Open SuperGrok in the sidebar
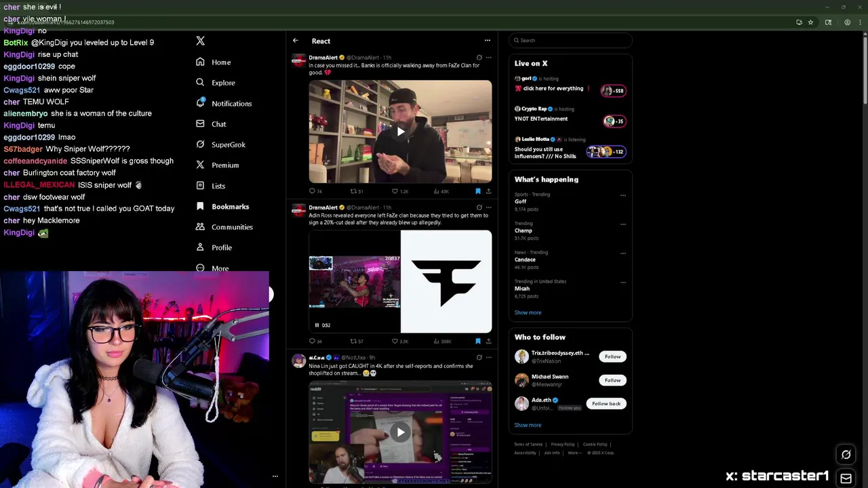The width and height of the screenshot is (868, 488). [220, 145]
